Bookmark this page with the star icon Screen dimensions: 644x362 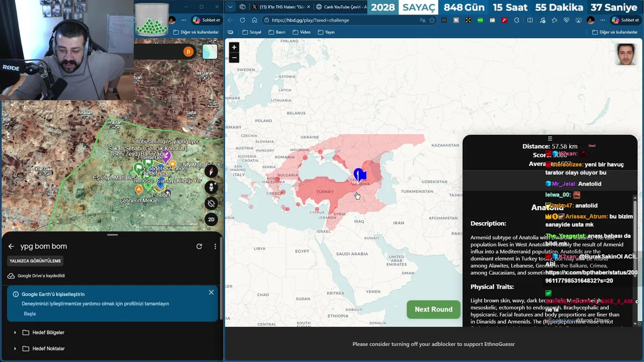[x=432, y=20]
